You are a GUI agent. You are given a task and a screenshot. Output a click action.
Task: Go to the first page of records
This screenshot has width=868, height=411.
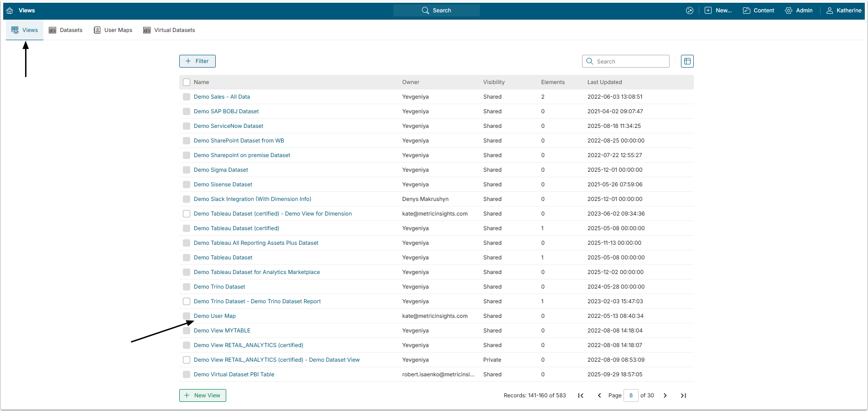581,395
